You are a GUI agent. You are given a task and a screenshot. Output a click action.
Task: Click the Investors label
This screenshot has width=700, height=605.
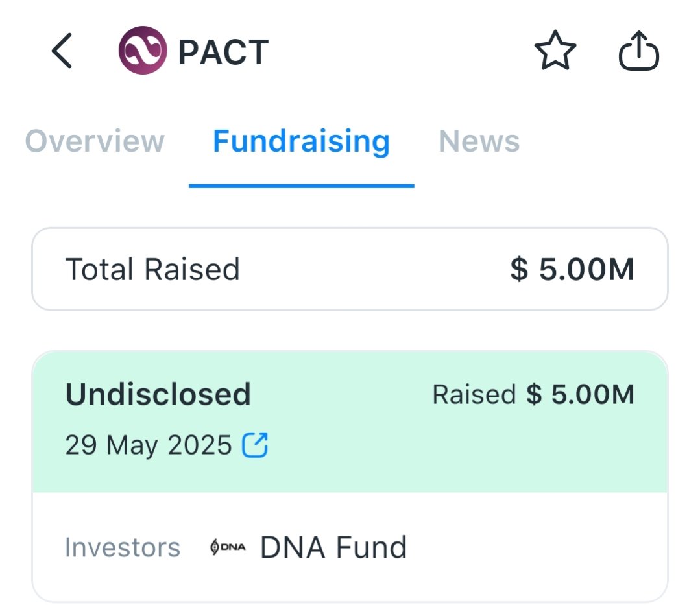[x=123, y=548]
